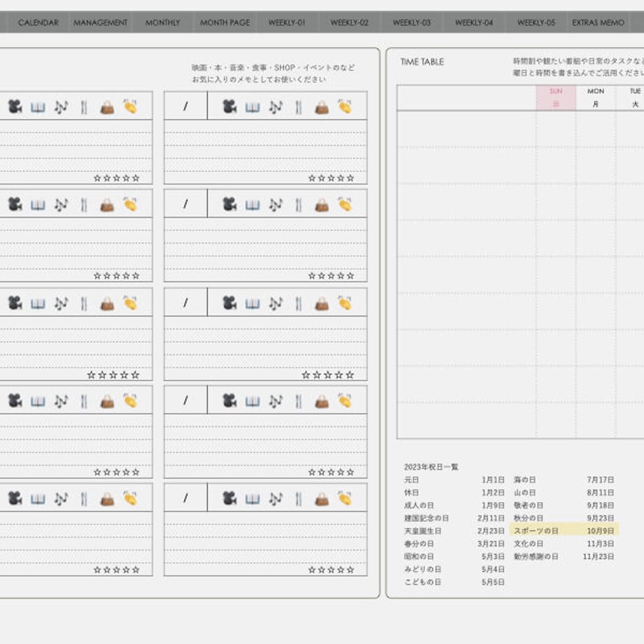The height and width of the screenshot is (644, 644).
Task: Click the date slash field in top right card
Action: coord(185,106)
